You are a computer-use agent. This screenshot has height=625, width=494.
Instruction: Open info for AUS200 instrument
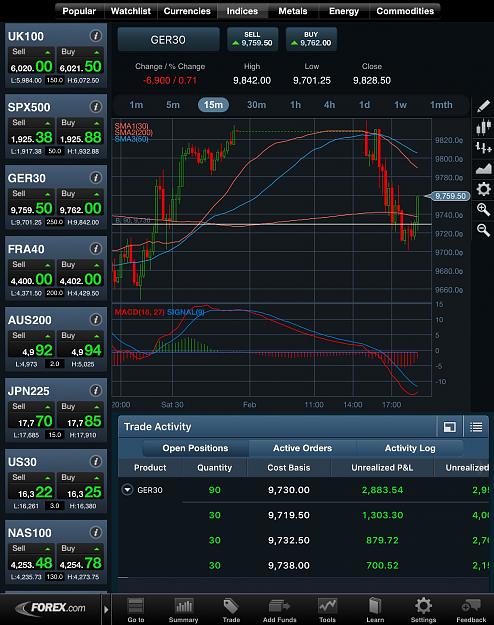[95, 320]
